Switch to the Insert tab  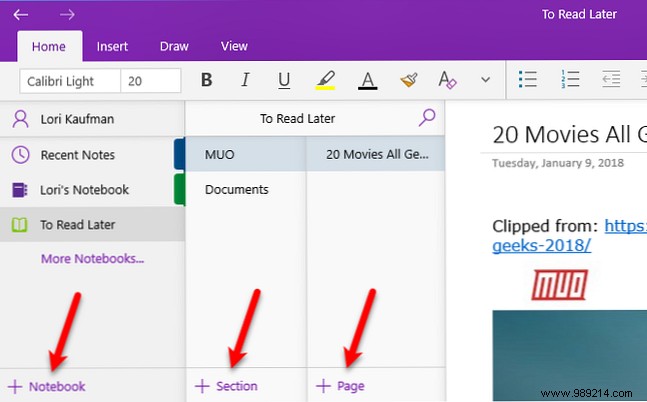[x=112, y=46]
